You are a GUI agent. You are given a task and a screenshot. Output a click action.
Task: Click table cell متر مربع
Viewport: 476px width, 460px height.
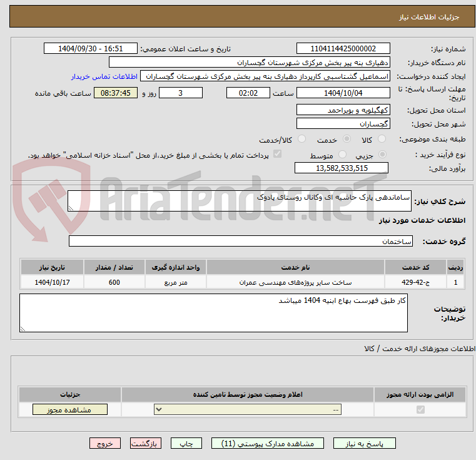tap(176, 282)
